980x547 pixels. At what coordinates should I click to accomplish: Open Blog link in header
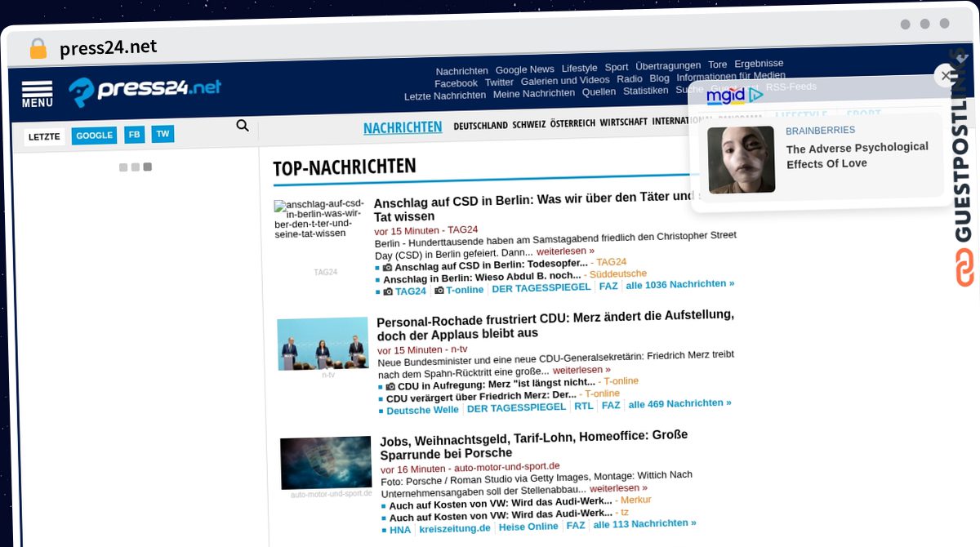[x=660, y=78]
